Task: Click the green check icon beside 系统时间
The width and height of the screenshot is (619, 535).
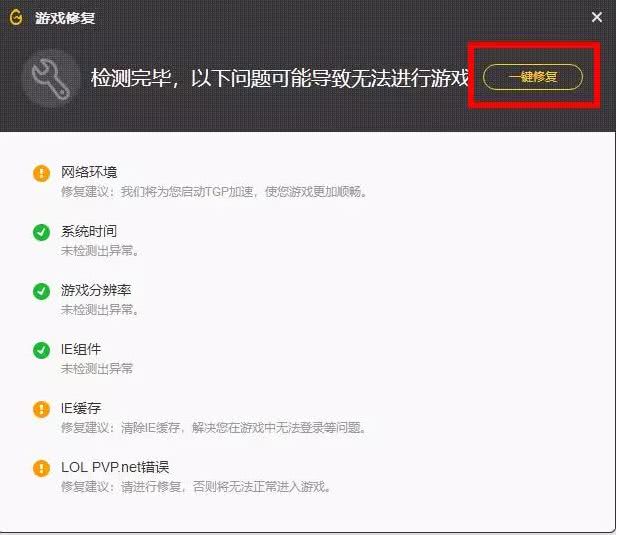Action: click(x=41, y=232)
